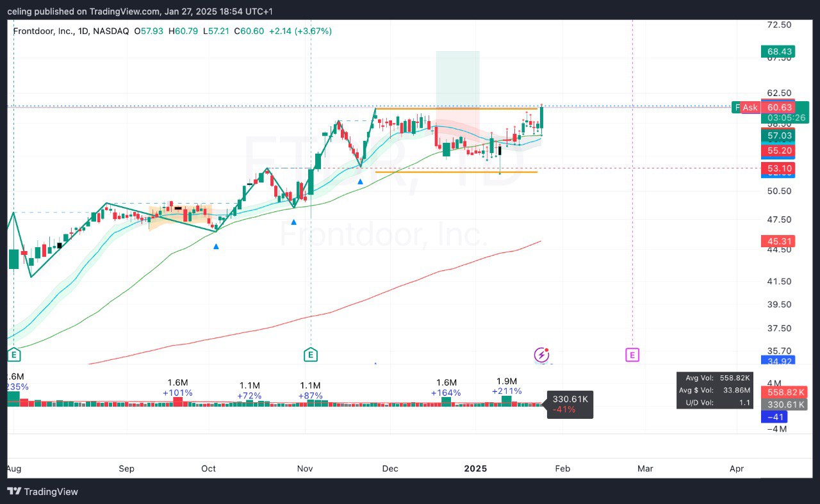Click the red 45.31 moving average label
The image size is (820, 504).
pos(777,241)
